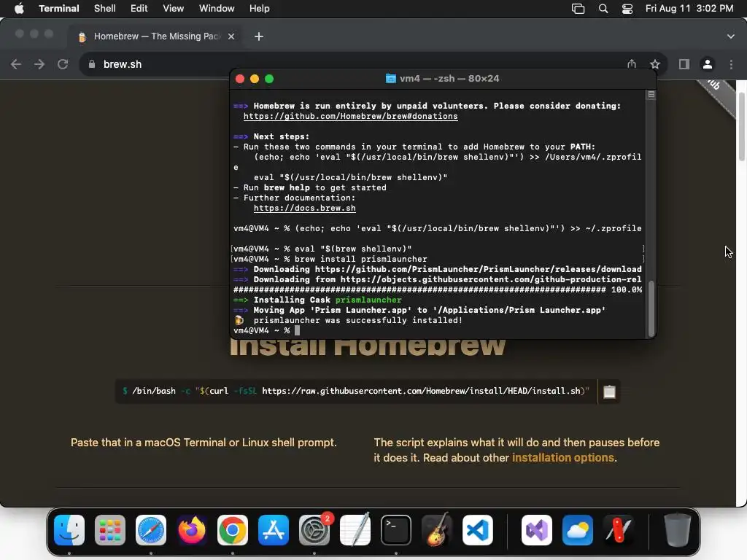The width and height of the screenshot is (747, 560).
Task: Go forward in the browser
Action: (x=39, y=64)
